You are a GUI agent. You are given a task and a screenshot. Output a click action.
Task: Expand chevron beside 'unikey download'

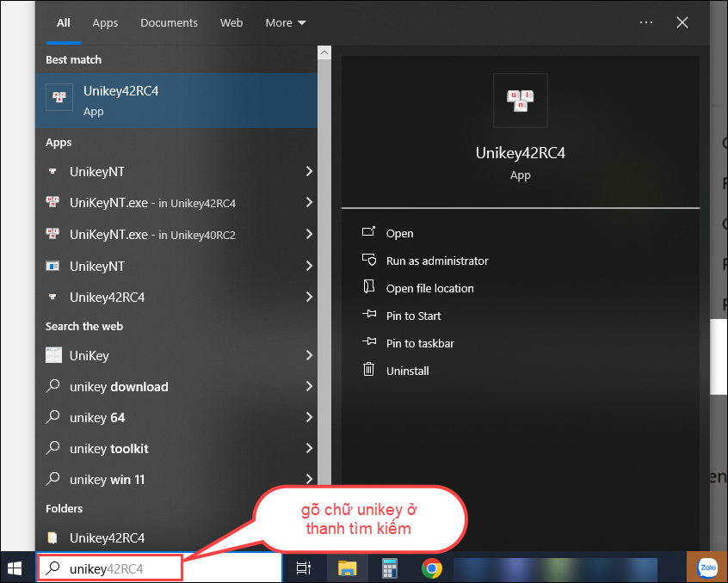coord(309,386)
